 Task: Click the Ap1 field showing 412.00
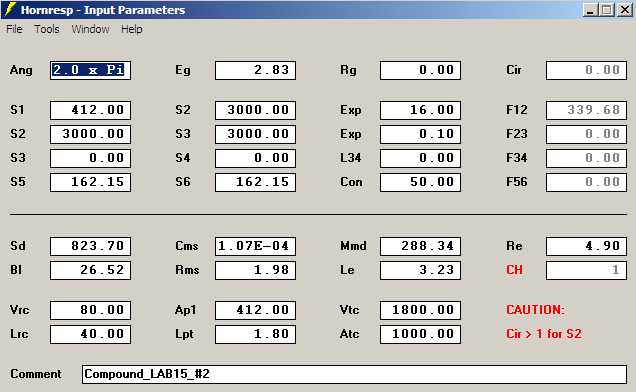(255, 310)
